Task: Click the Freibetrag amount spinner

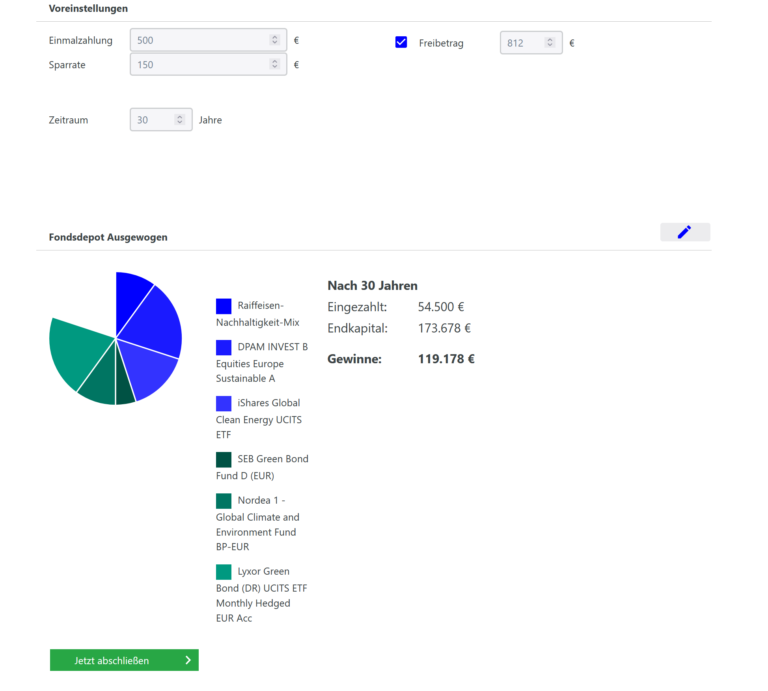Action: [x=550, y=43]
